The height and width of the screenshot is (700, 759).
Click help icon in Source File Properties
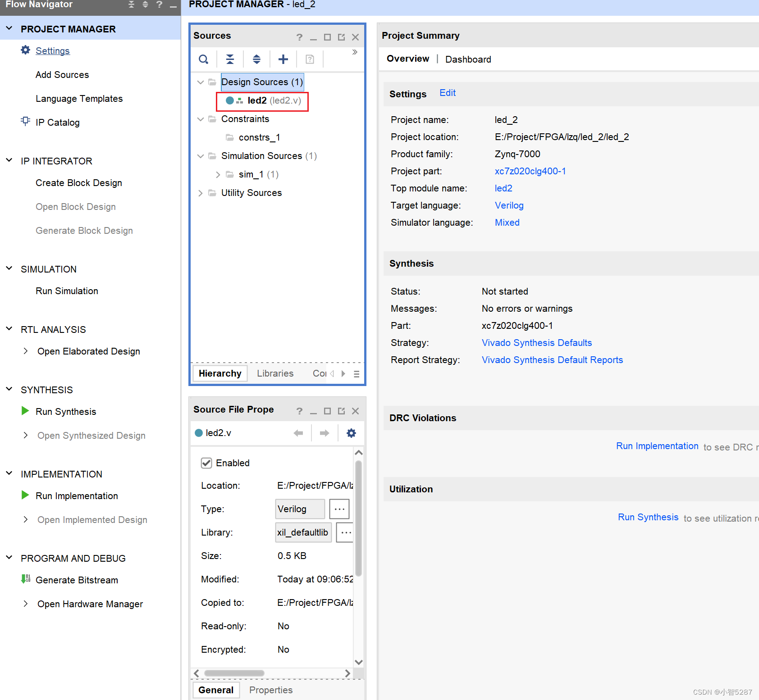[299, 411]
